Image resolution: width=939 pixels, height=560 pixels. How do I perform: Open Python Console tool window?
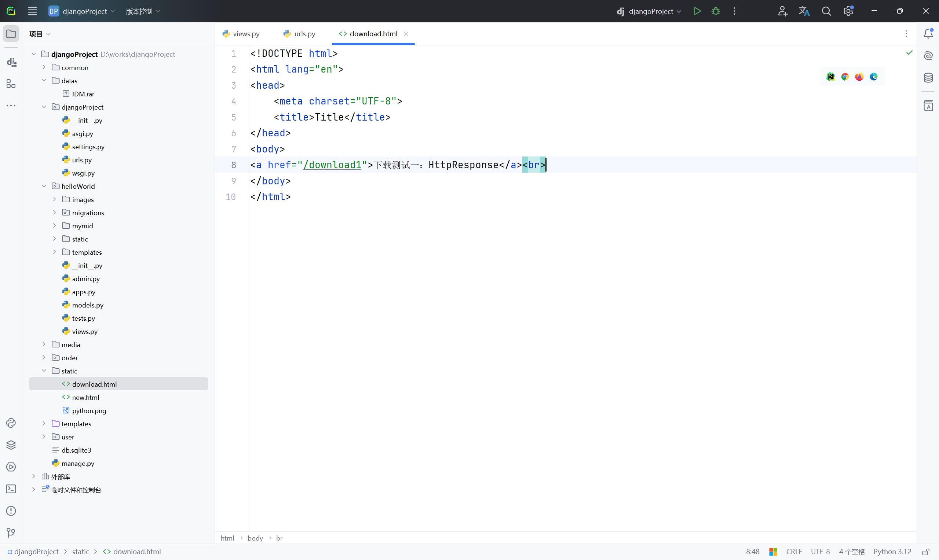(x=11, y=423)
